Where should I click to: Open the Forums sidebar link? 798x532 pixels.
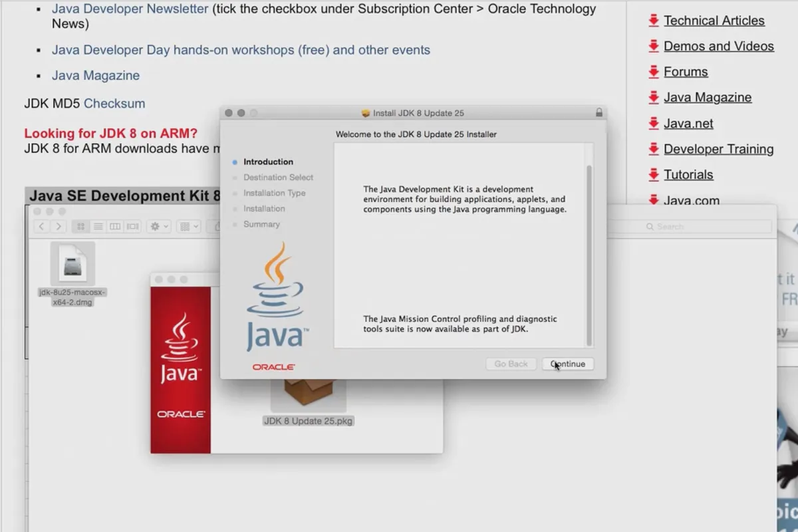[686, 72]
